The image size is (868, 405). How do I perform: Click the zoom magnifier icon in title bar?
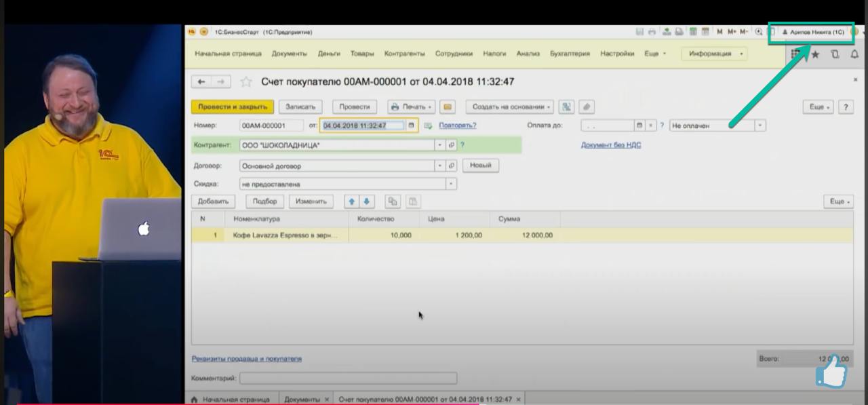coord(759,31)
